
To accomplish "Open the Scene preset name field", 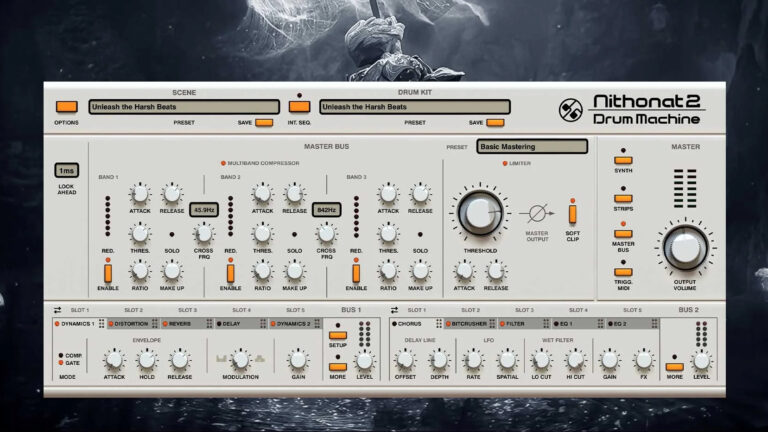I will [x=184, y=107].
